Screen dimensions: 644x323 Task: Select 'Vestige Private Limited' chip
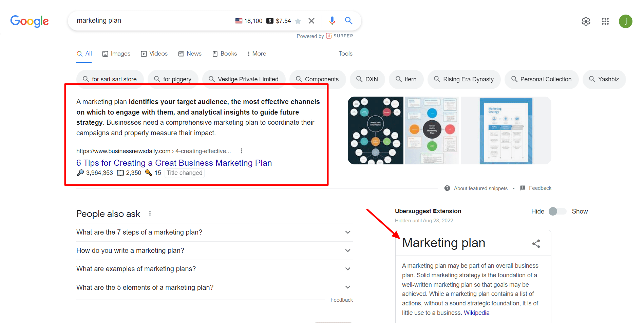tap(244, 79)
